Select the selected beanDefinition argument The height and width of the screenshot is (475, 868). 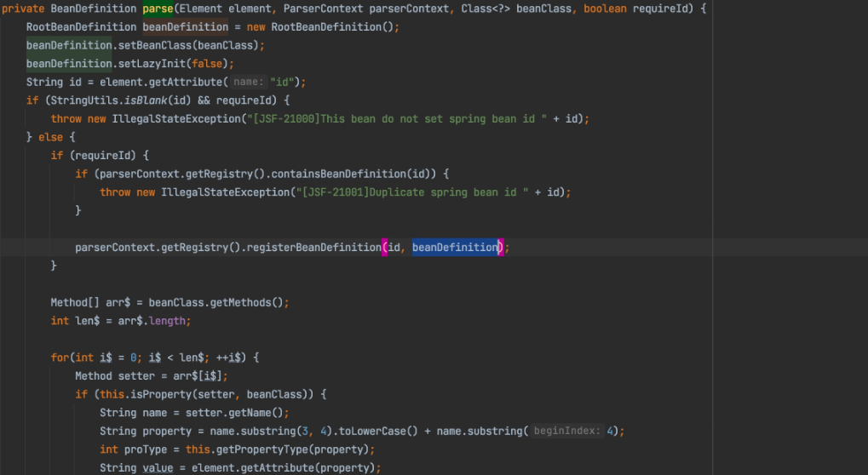pyautogui.click(x=455, y=247)
